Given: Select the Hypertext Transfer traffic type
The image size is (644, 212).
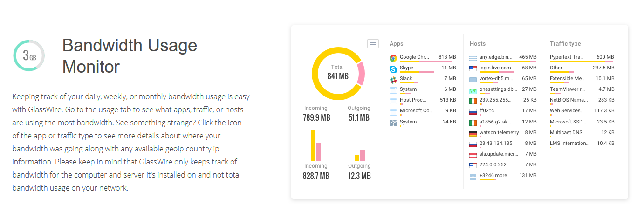Looking at the screenshot, I should (567, 57).
